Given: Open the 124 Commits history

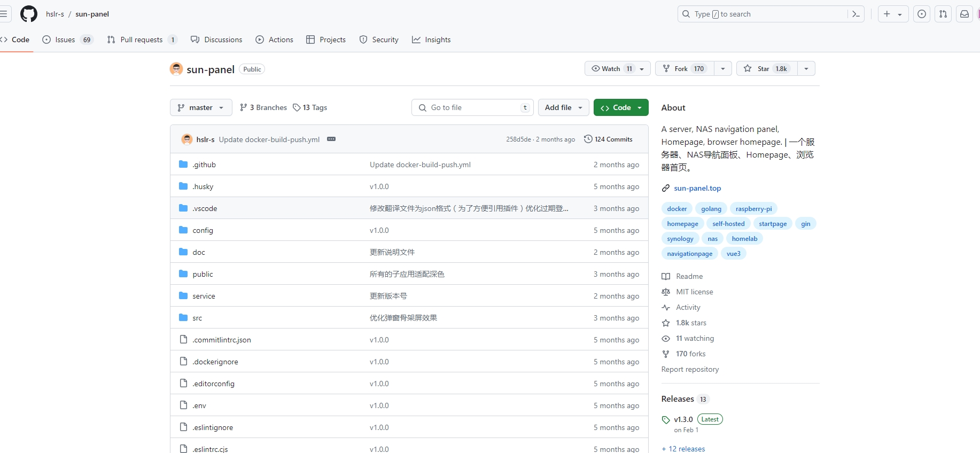Looking at the screenshot, I should click(608, 139).
